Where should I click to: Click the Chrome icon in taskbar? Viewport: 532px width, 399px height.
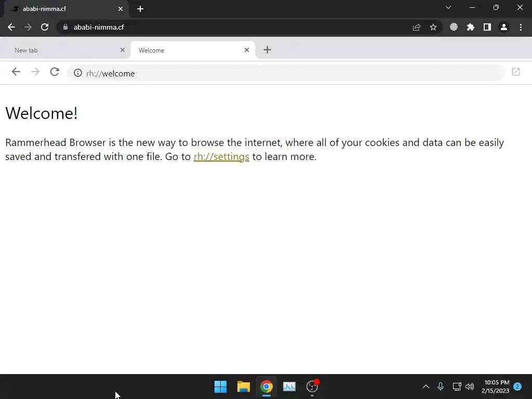click(x=267, y=387)
